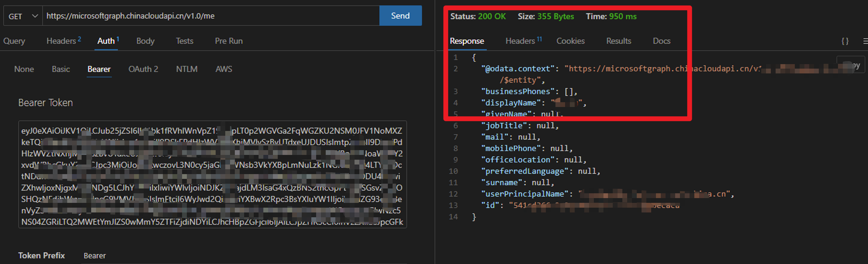Screen dimensions: 868x264
Task: Click the Send button
Action: pos(400,16)
